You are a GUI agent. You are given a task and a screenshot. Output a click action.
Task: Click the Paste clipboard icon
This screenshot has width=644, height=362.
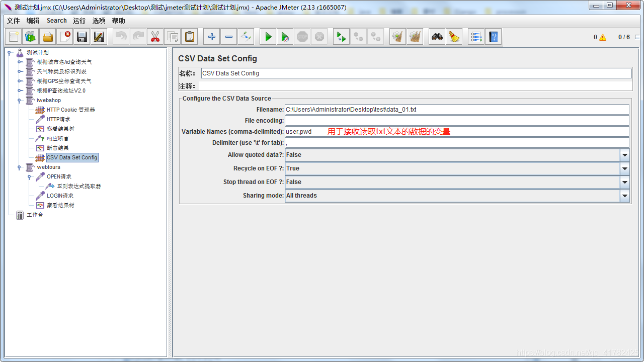[190, 37]
